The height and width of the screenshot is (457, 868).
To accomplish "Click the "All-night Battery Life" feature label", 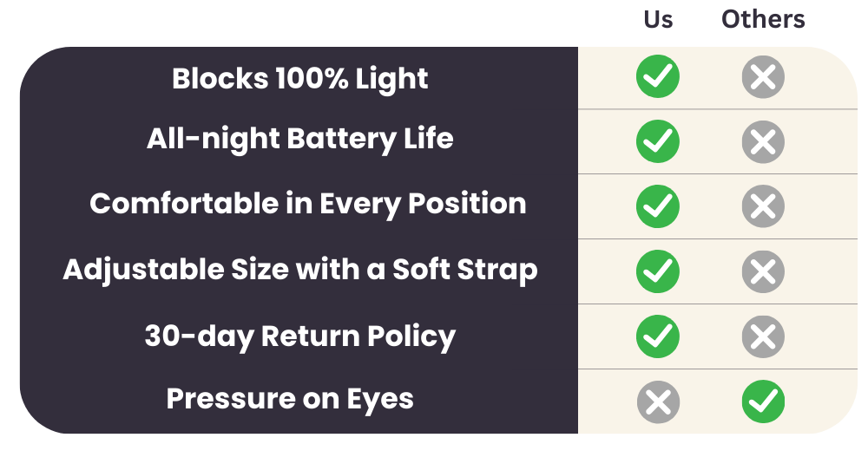I will pos(299,139).
